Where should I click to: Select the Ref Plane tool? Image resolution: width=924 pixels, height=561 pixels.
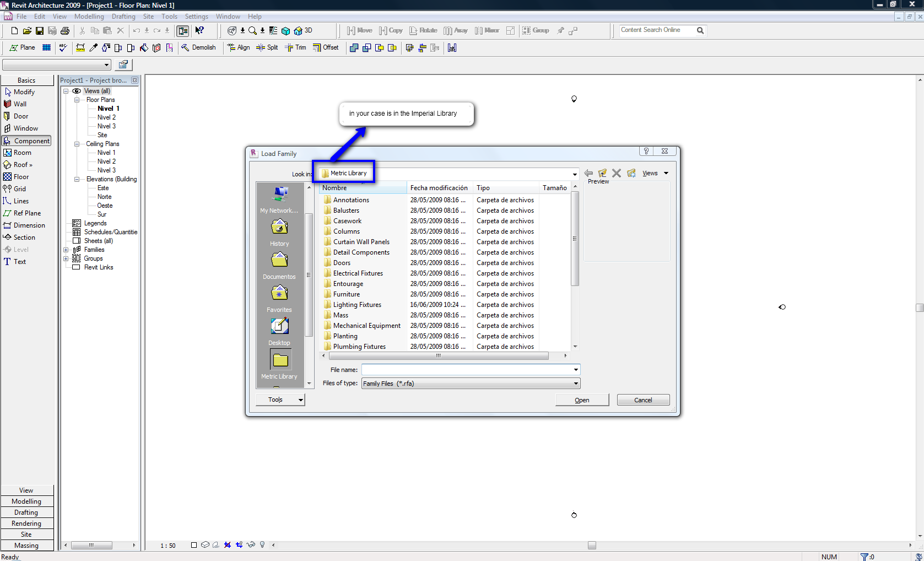[x=22, y=213]
